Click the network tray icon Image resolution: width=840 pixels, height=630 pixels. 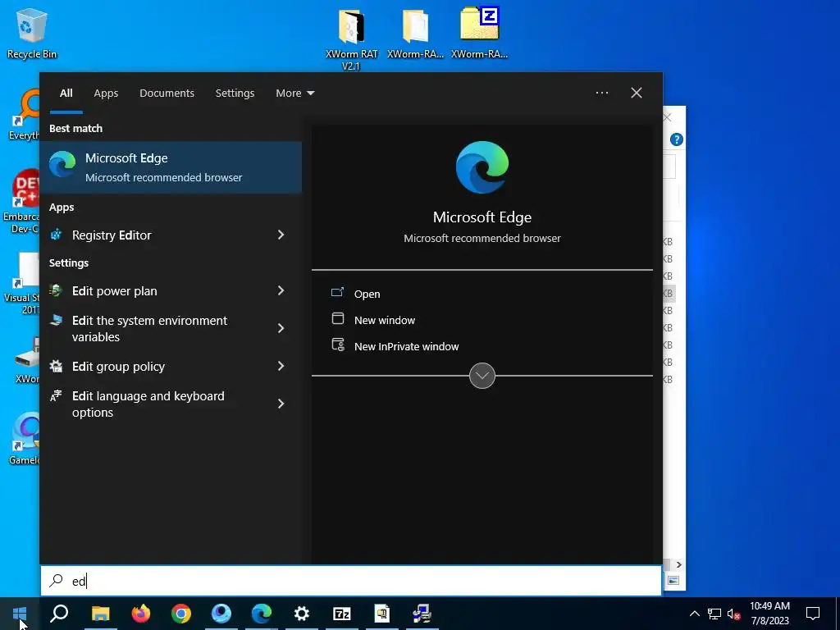[714, 614]
